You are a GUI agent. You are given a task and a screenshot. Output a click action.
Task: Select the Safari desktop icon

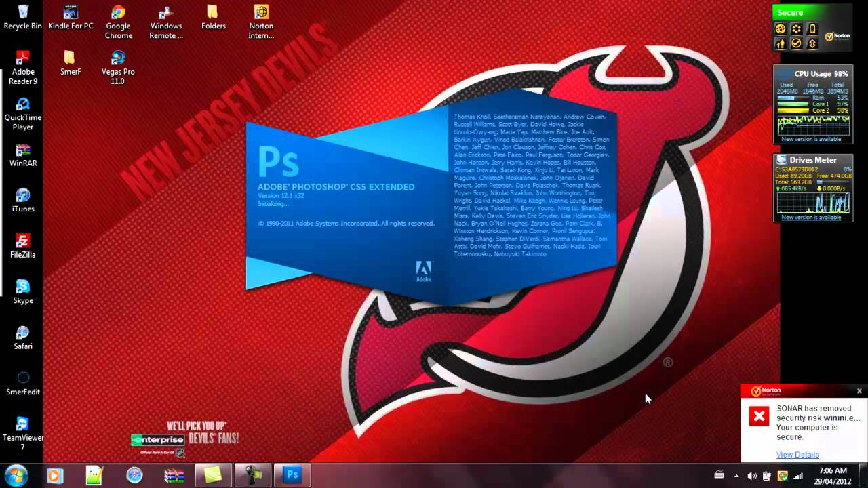[x=22, y=337]
